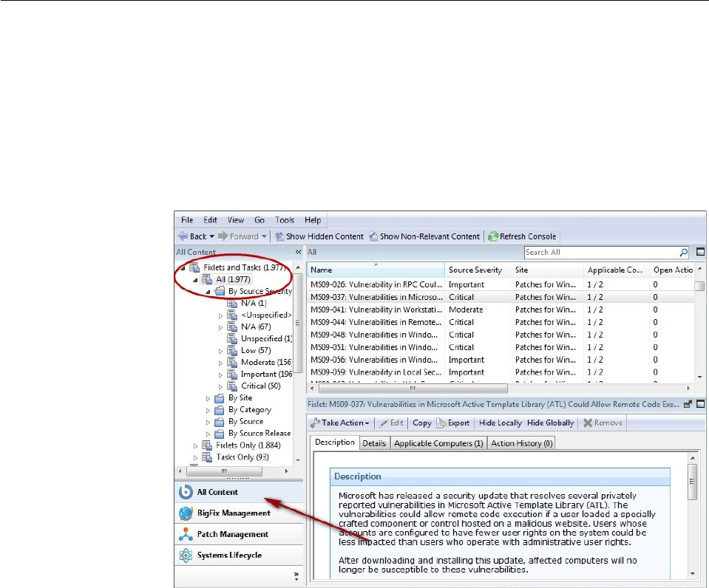Select the N/A (67) tree node

[256, 327]
